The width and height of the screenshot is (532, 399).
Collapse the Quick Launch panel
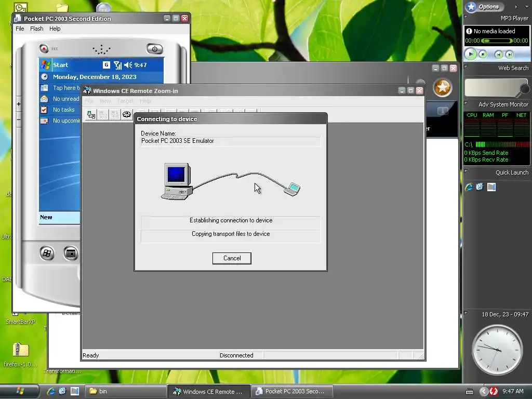pyautogui.click(x=466, y=171)
